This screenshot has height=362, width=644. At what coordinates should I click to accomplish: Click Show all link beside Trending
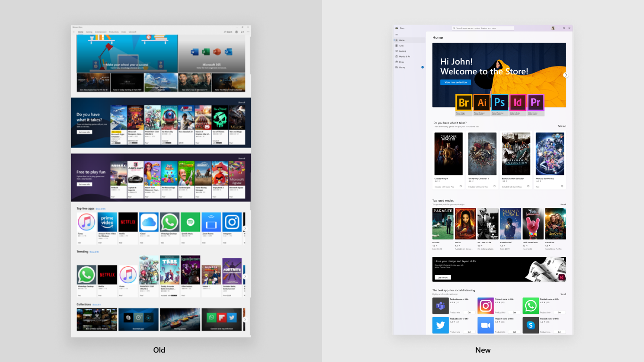94,252
